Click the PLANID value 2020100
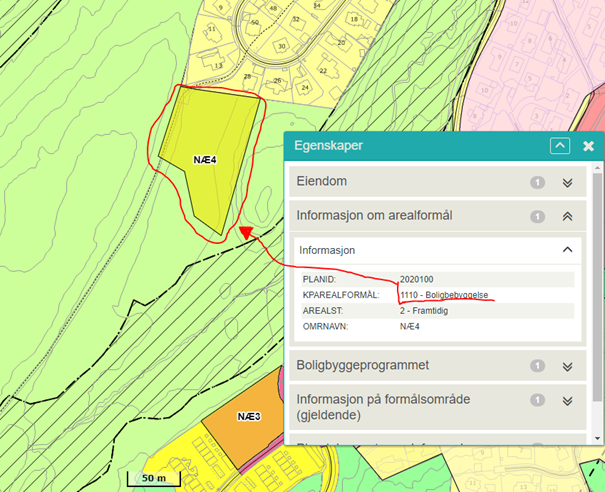 coord(416,279)
